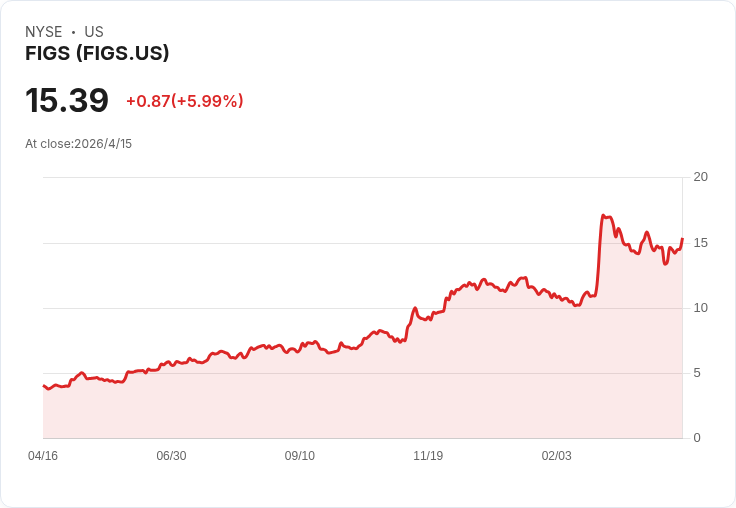Select the 09/10 date on the time axis
This screenshot has width=736, height=508.
[300, 456]
